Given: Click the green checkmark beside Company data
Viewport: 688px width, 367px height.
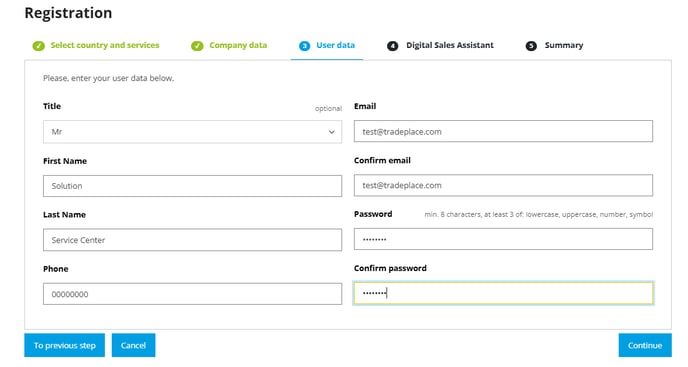Looking at the screenshot, I should [x=197, y=46].
